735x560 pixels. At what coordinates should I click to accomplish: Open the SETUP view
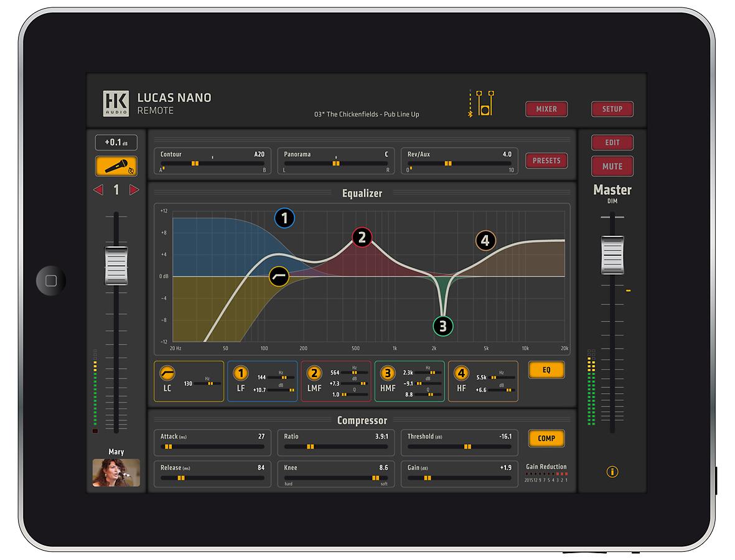pyautogui.click(x=612, y=109)
